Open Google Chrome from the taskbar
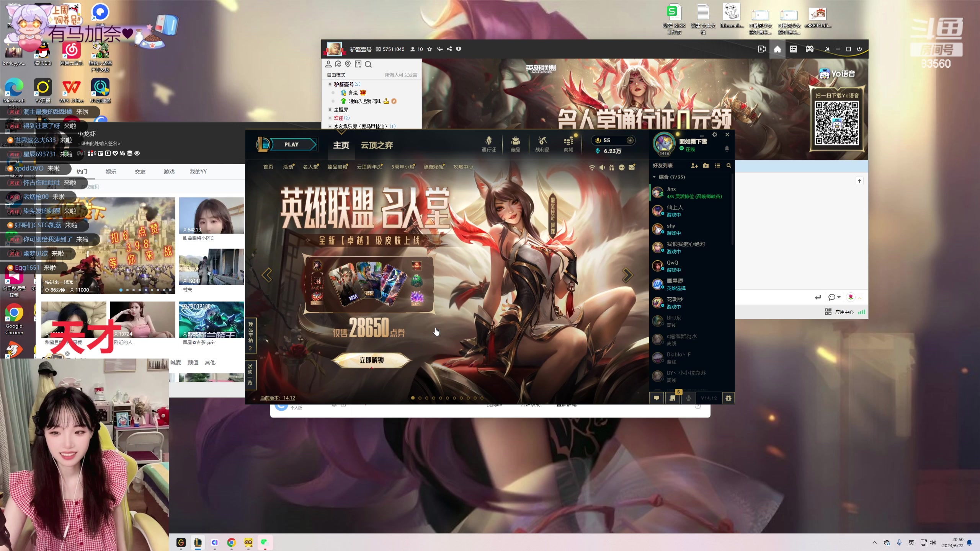Screen dimensions: 980x551 231,543
